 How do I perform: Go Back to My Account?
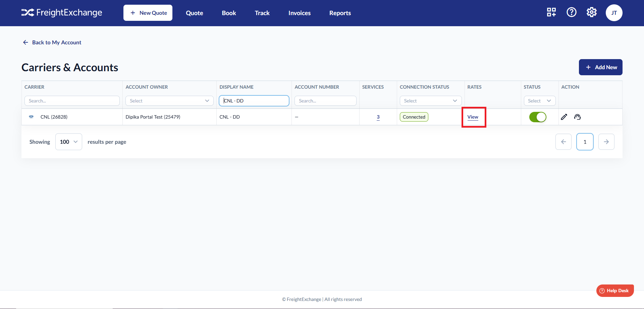52,42
